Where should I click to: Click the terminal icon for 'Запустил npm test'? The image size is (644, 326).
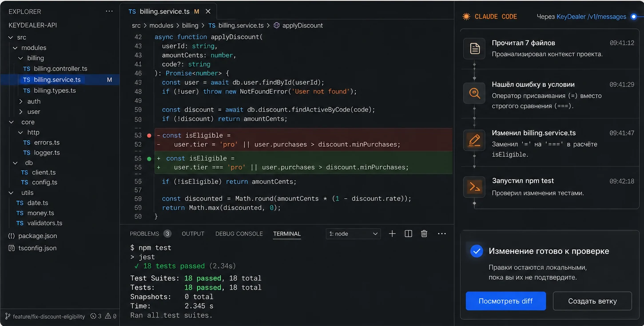(x=474, y=187)
